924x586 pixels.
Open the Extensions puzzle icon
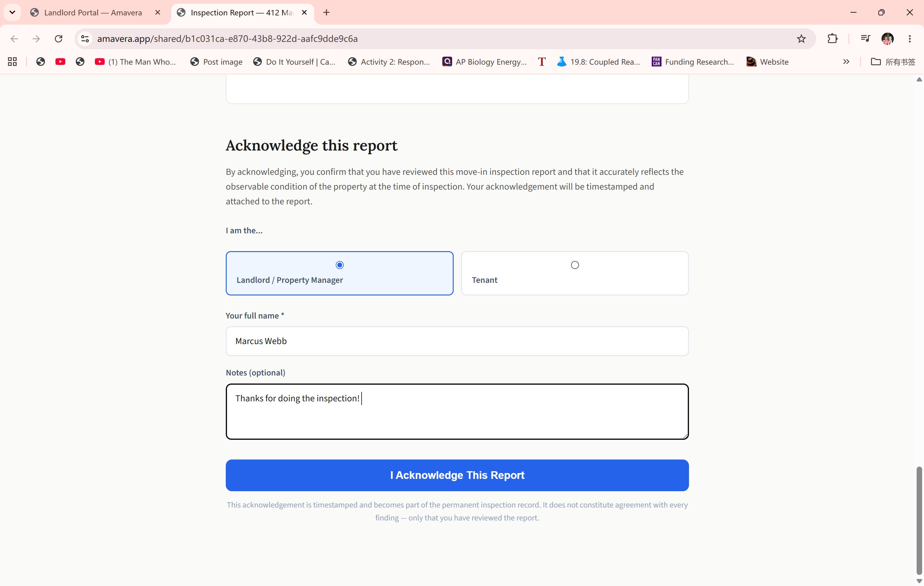click(832, 39)
